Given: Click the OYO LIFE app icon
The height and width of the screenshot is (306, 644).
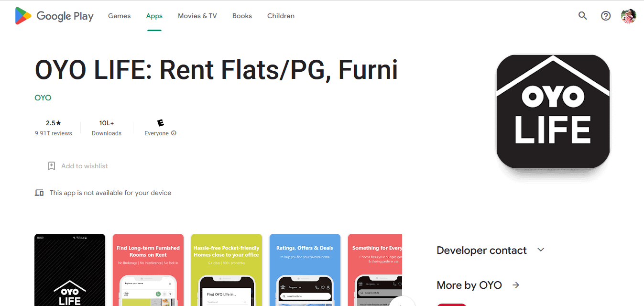Looking at the screenshot, I should pyautogui.click(x=553, y=111).
